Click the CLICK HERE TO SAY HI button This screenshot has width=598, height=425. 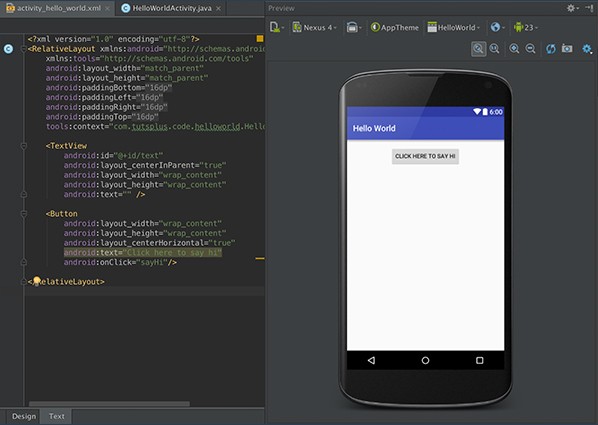pos(425,156)
